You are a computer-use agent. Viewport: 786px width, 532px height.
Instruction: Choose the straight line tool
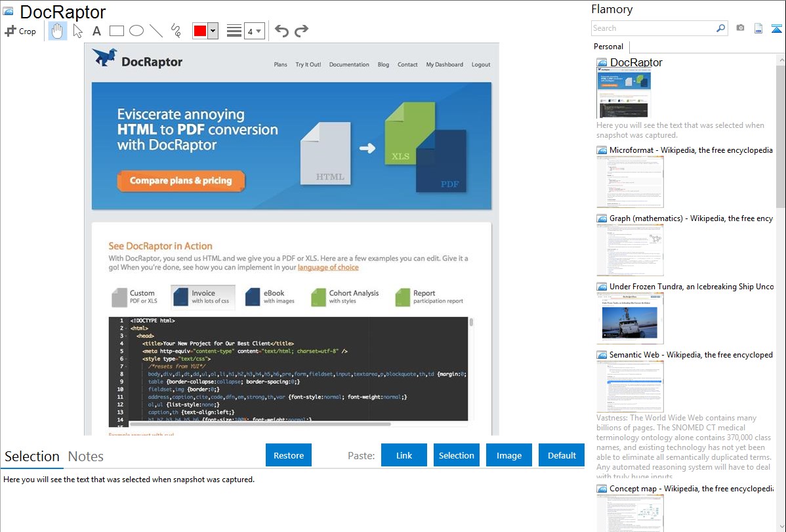pos(156,31)
